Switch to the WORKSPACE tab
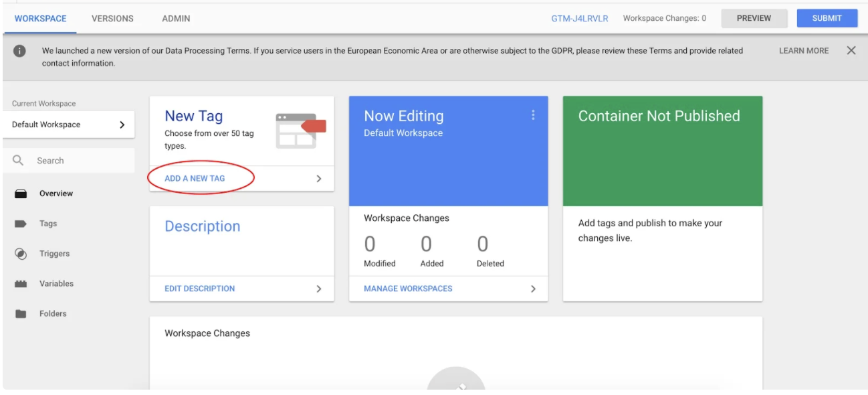 (41, 18)
